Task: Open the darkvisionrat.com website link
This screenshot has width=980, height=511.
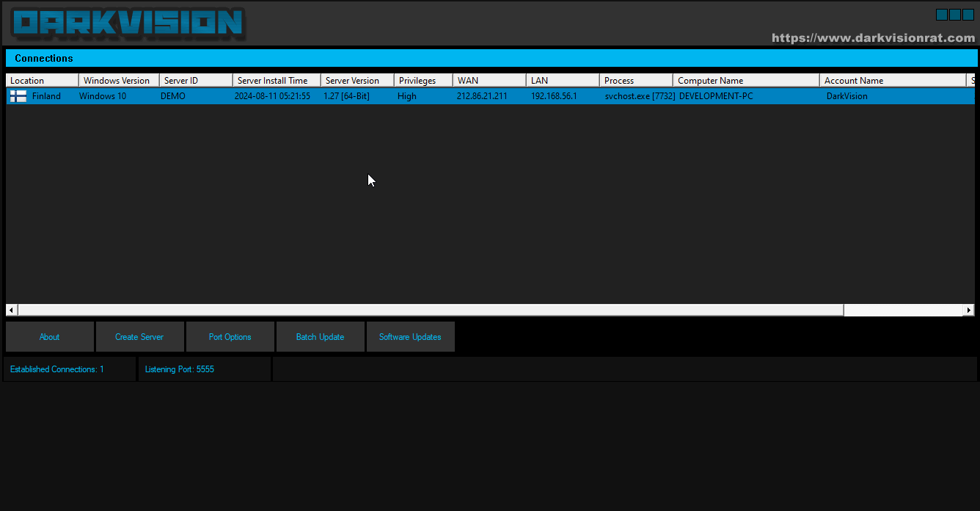Action: [874, 37]
